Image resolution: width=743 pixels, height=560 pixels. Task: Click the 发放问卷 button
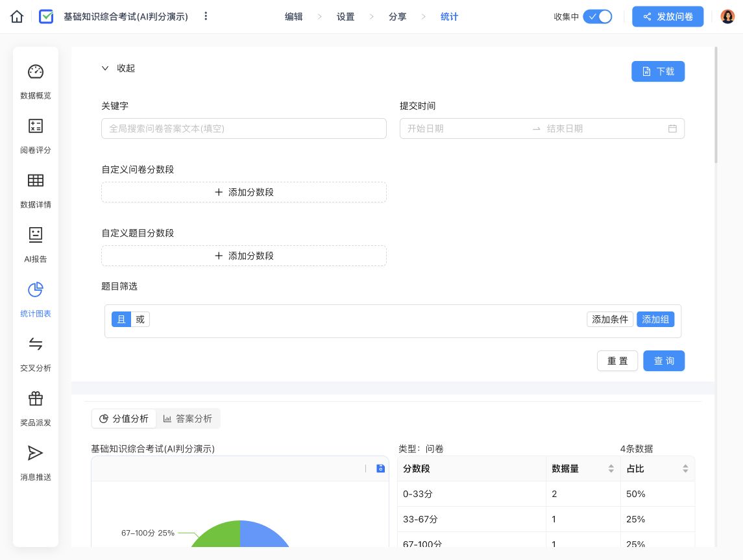point(668,17)
